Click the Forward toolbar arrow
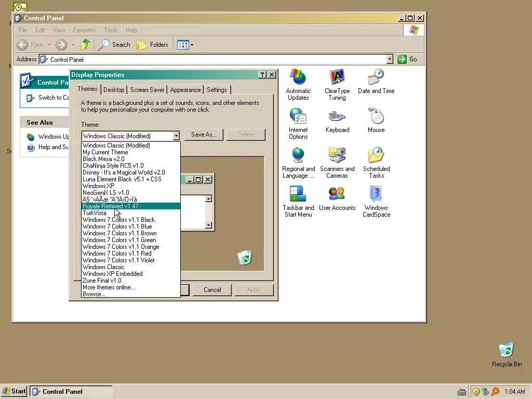The image size is (532, 399). click(x=61, y=45)
